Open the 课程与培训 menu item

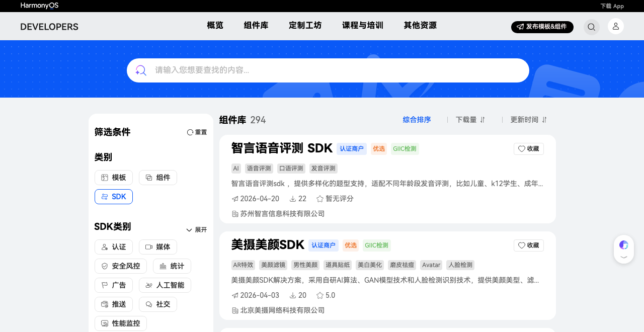tap(363, 26)
